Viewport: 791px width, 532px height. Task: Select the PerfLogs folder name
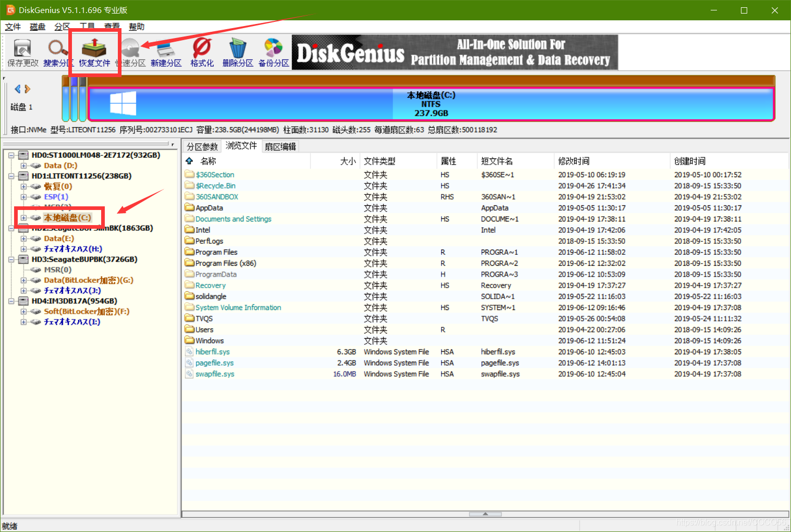tap(209, 241)
